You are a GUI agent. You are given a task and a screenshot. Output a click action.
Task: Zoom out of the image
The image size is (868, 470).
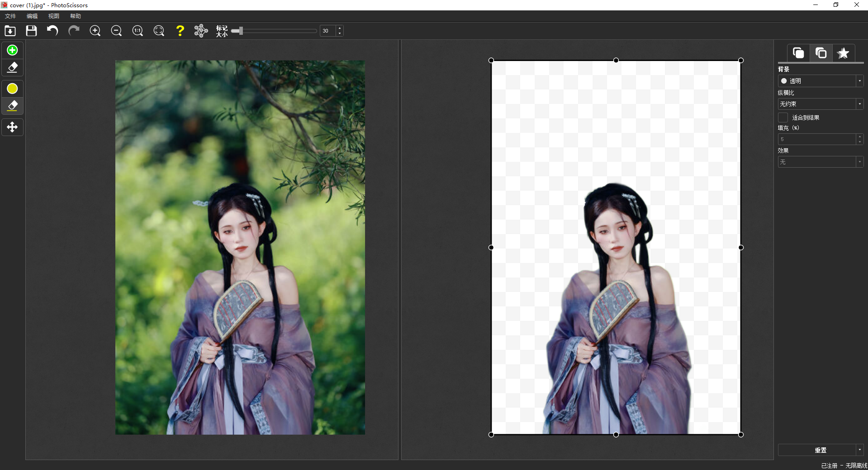click(116, 31)
